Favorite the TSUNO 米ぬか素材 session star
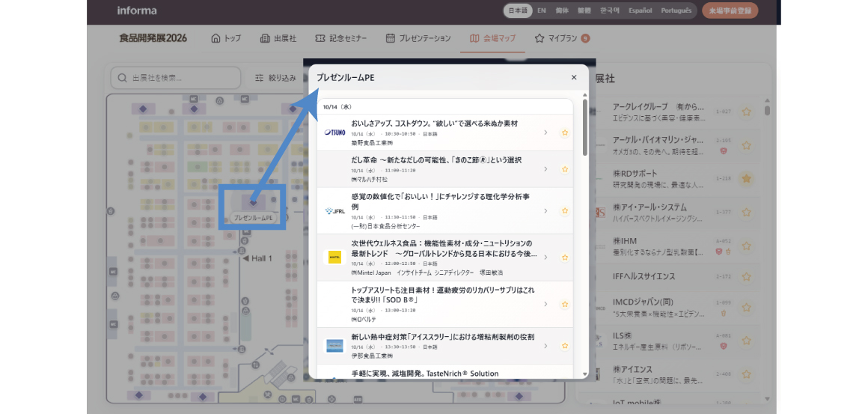Image resolution: width=868 pixels, height=414 pixels. [565, 133]
